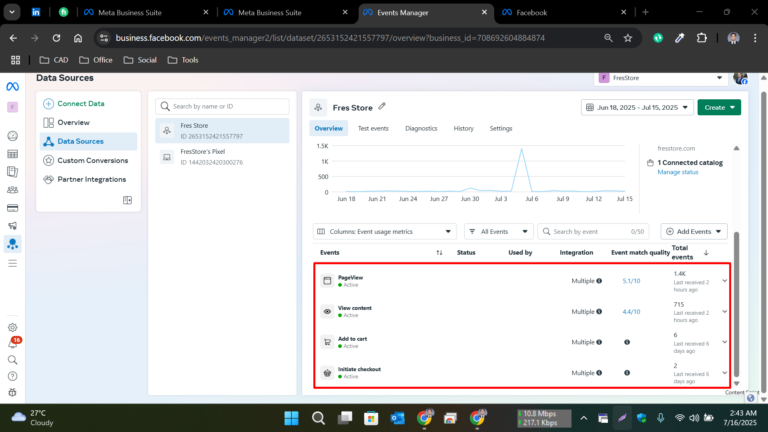Click the pencil icon beside Fres Store

[382, 106]
